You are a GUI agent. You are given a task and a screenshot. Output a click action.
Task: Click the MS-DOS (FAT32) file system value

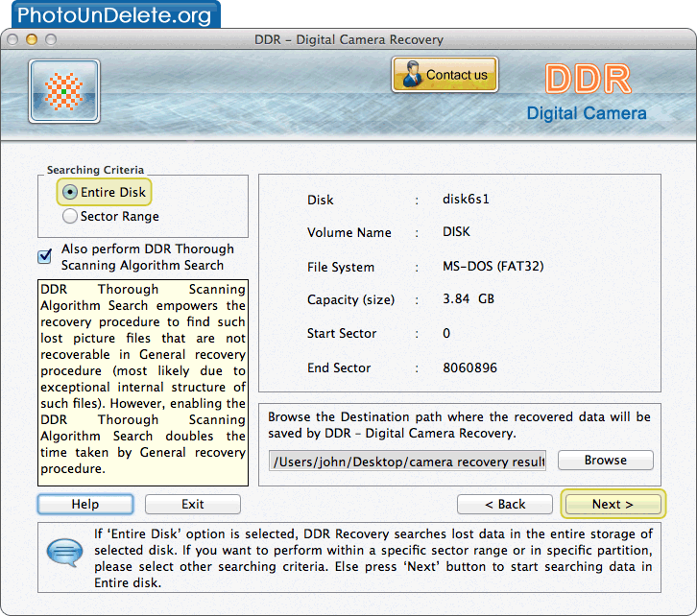click(493, 267)
